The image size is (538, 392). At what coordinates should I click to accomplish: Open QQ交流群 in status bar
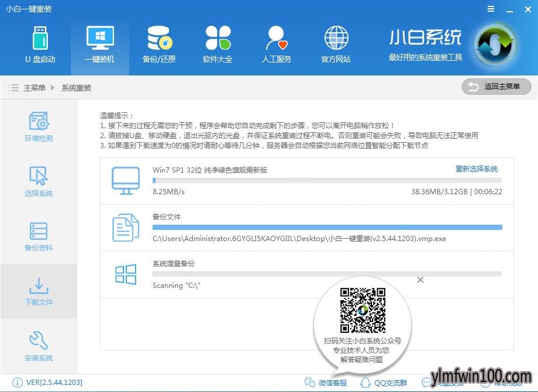384,383
